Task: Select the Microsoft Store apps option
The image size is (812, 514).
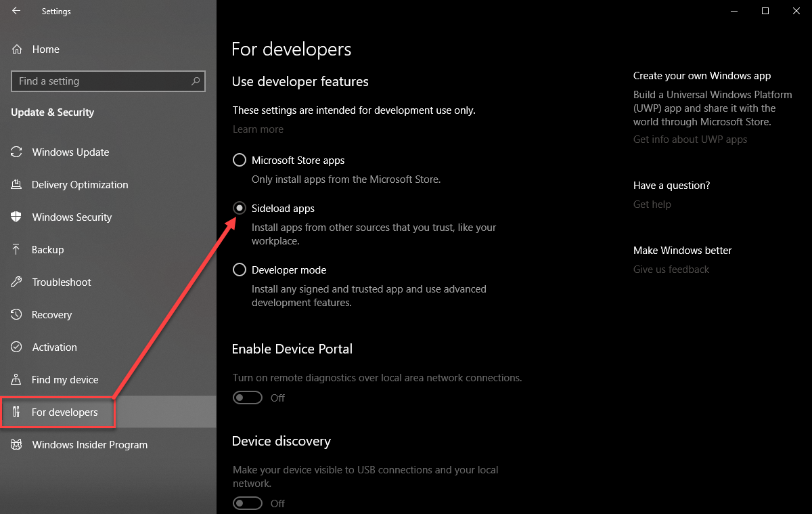Action: pyautogui.click(x=239, y=160)
